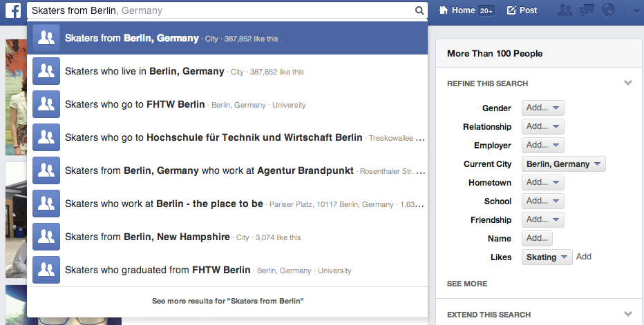
Task: Click group icon beside Agentur Brandpunkt suggestion
Action: [46, 170]
